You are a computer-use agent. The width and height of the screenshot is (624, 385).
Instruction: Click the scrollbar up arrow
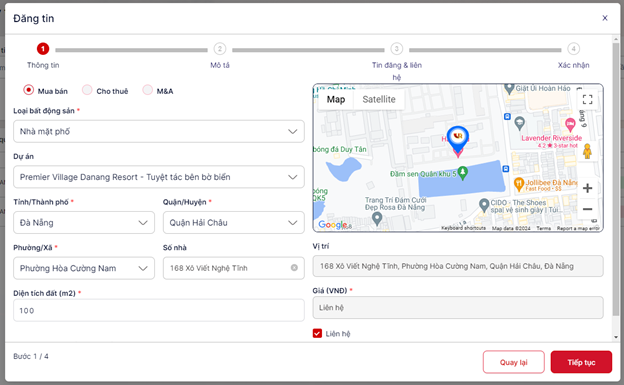[616, 38]
